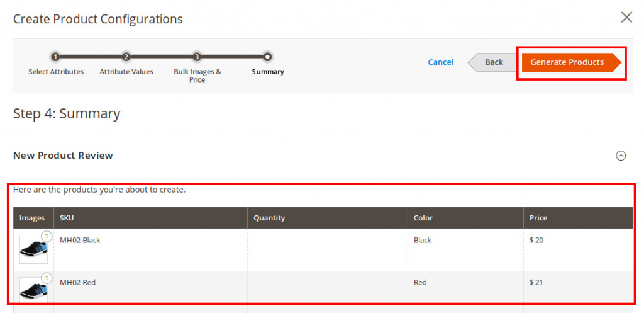The width and height of the screenshot is (644, 313).
Task: Close the Create Product Configurations dialog
Action: coord(626,18)
